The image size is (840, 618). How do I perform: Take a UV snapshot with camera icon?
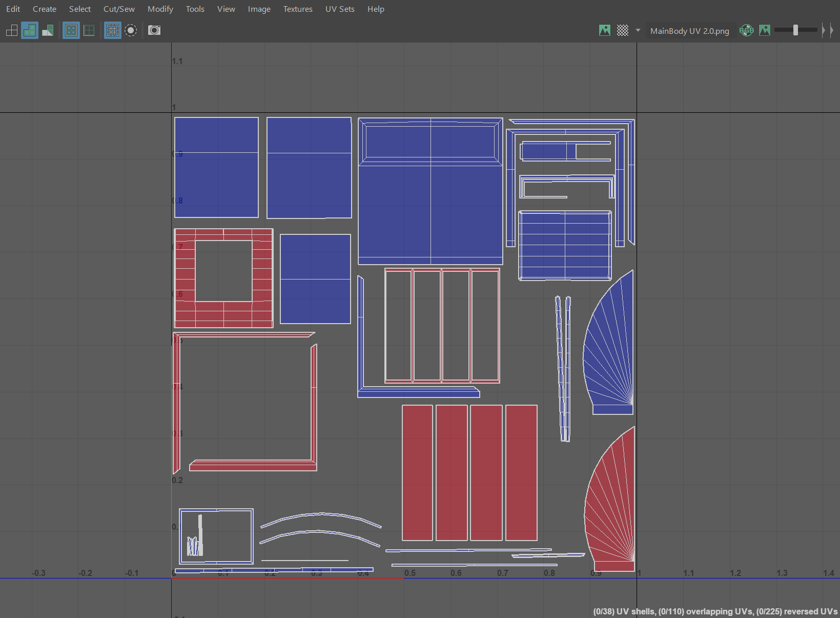coord(154,30)
